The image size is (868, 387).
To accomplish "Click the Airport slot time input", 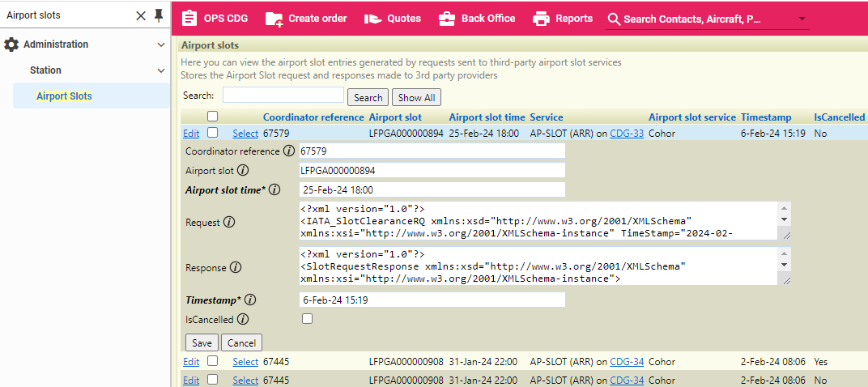I will click(432, 190).
